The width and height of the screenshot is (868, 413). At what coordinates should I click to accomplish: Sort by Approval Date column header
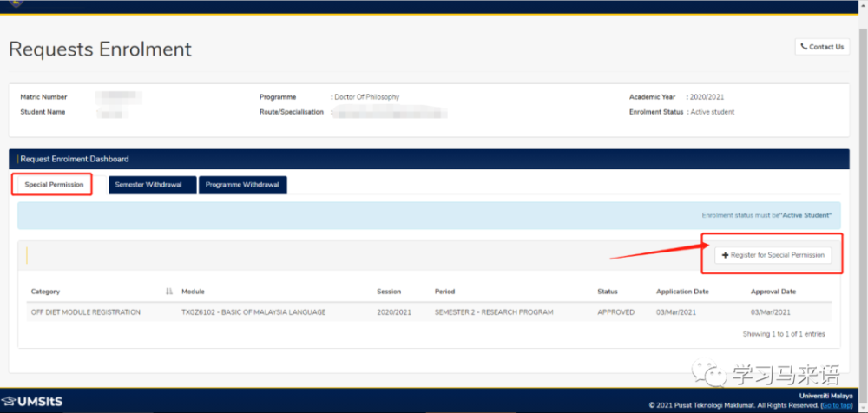773,292
